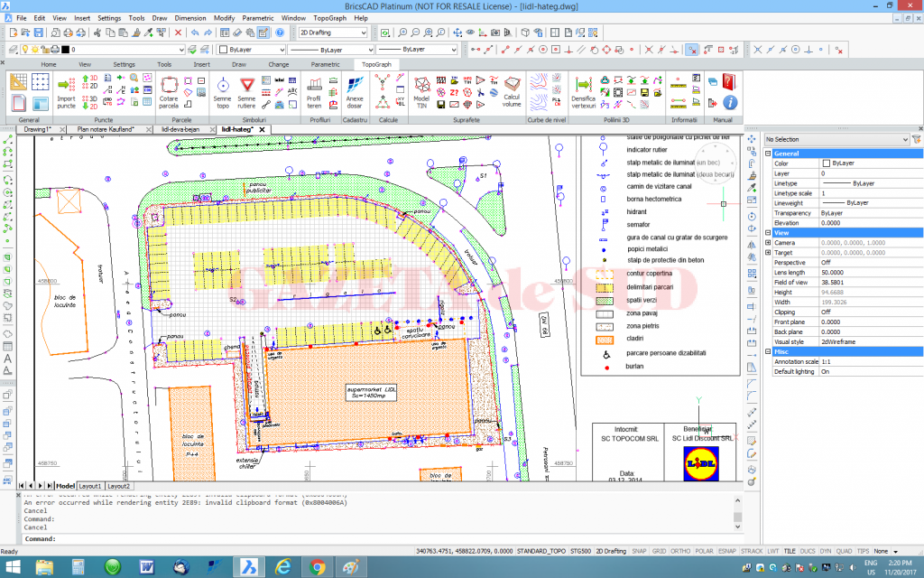Click the highlighted clear entity snaps icon
The height and width of the screenshot is (578, 924).
692,51
